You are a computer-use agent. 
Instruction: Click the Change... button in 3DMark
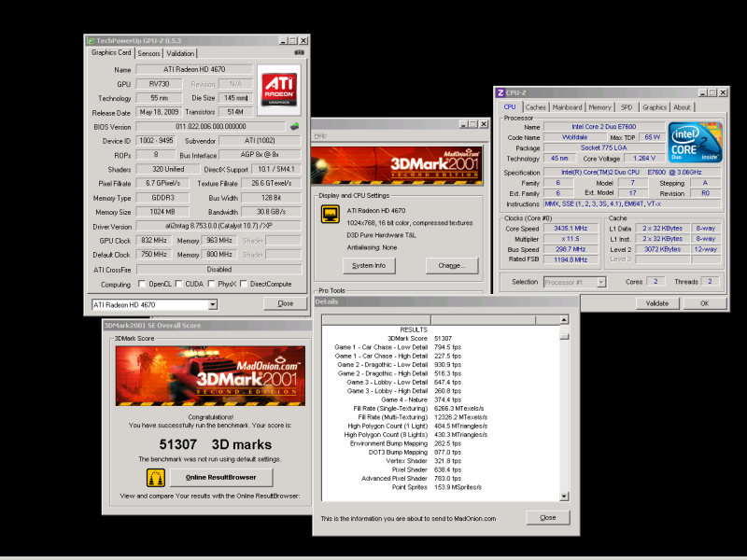pyautogui.click(x=452, y=266)
